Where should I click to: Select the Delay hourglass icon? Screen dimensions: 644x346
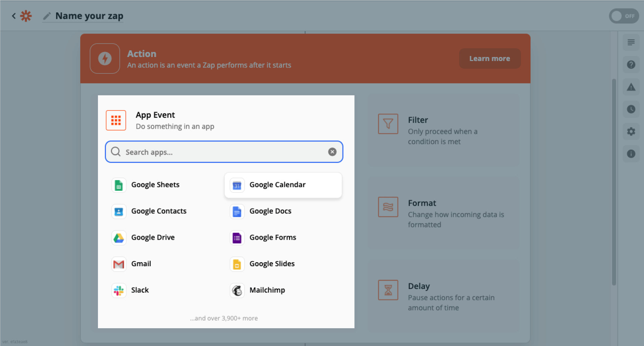[x=388, y=290]
